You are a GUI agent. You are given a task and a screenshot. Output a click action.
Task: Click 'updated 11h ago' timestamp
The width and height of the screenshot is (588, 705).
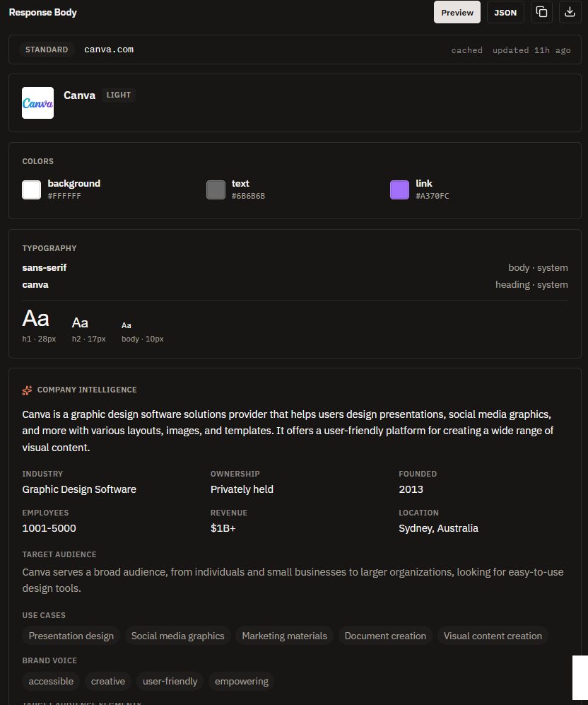pos(531,50)
